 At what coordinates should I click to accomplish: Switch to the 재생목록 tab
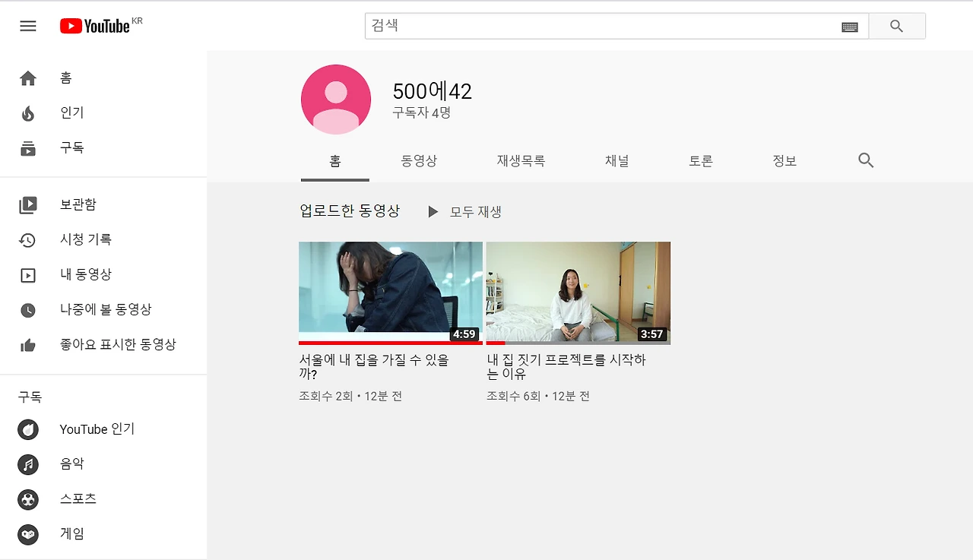520,160
